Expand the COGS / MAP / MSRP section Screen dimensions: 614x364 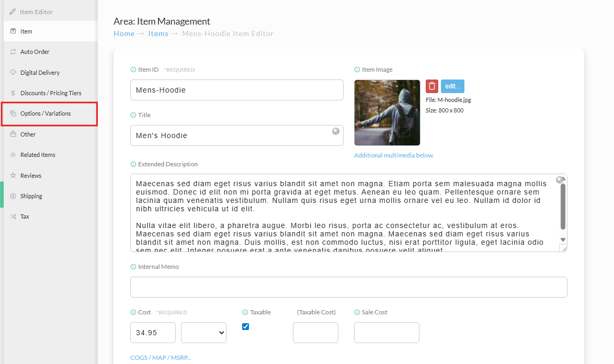point(161,358)
